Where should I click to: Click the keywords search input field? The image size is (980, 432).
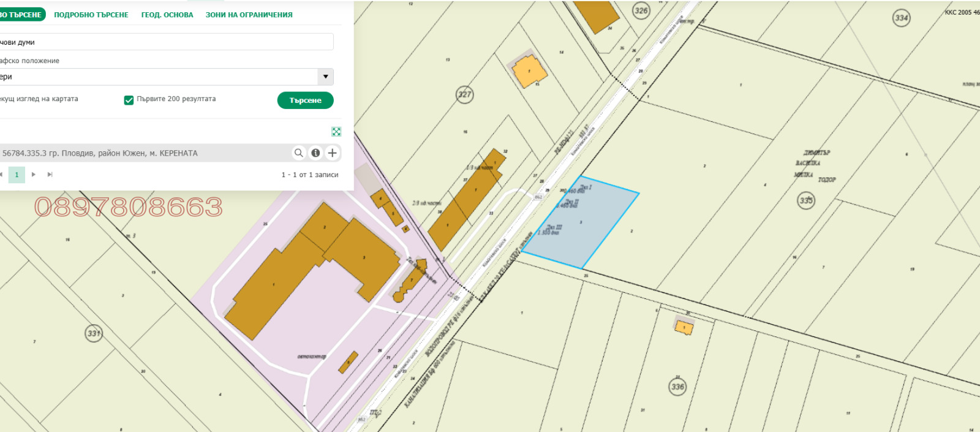pyautogui.click(x=165, y=42)
